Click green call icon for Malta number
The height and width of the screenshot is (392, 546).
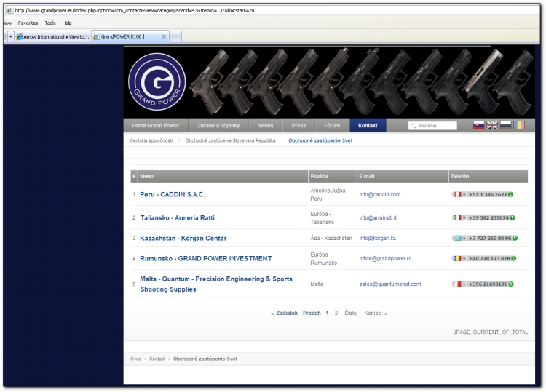coord(511,284)
